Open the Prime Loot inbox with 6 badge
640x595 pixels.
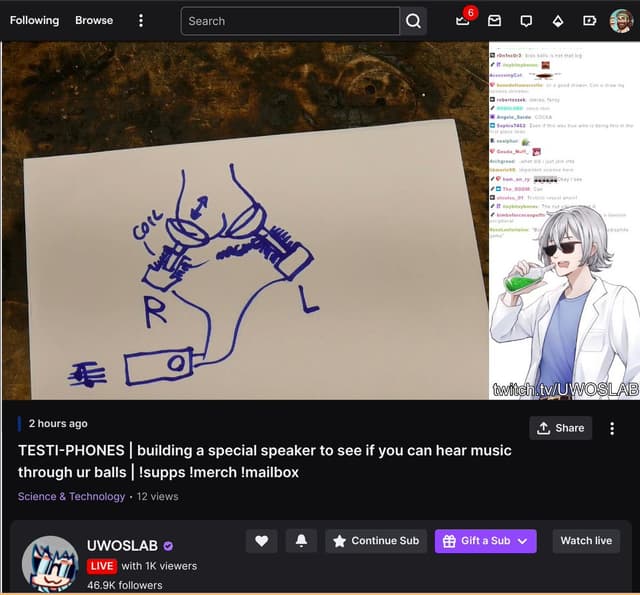(x=463, y=21)
